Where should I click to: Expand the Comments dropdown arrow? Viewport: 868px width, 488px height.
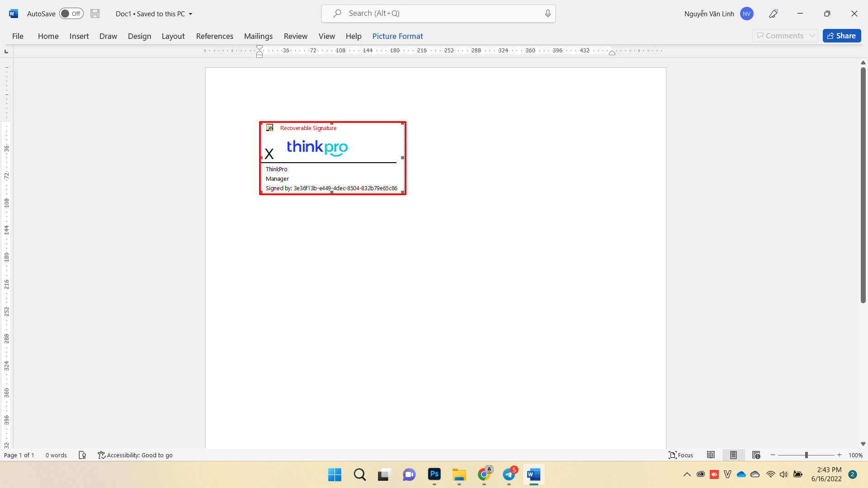tap(812, 36)
